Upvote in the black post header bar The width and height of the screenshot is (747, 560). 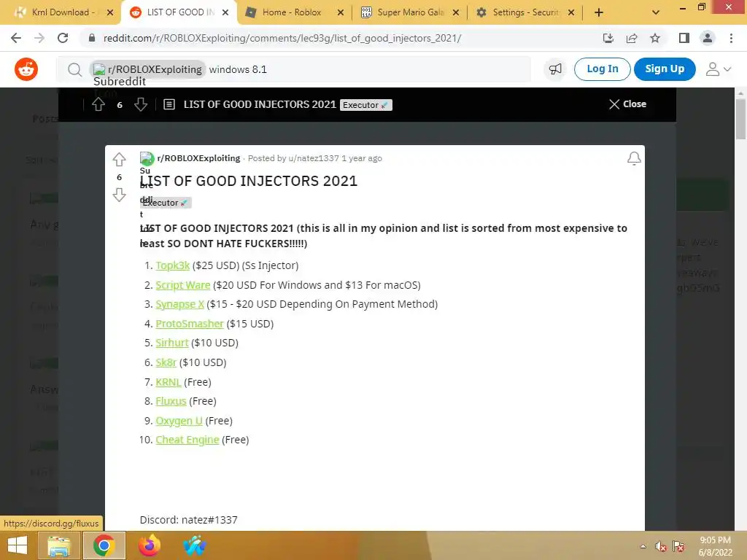click(98, 104)
